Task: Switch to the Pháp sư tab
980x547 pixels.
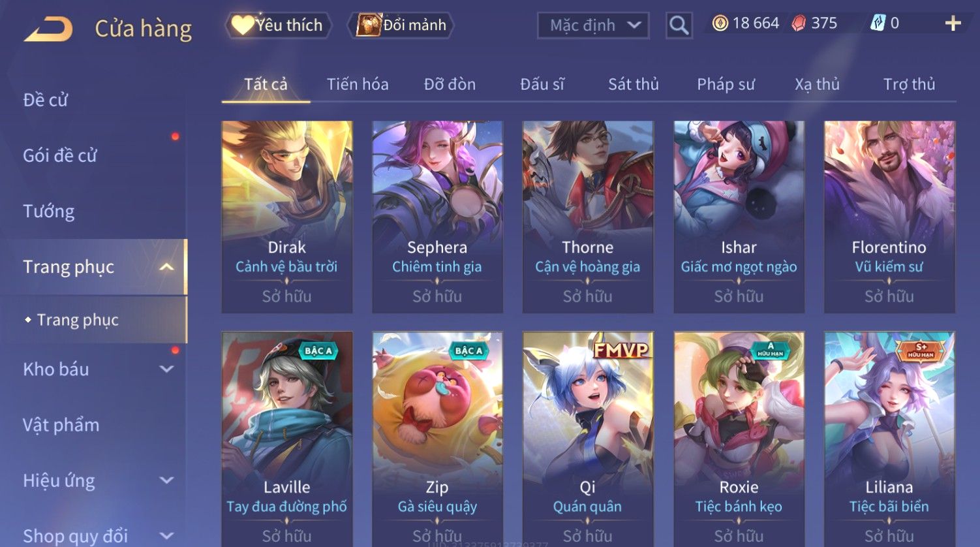Action: click(x=726, y=84)
